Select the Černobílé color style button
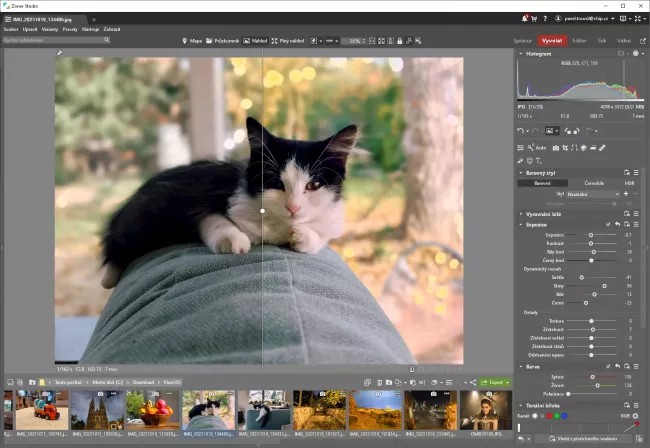 tap(593, 183)
